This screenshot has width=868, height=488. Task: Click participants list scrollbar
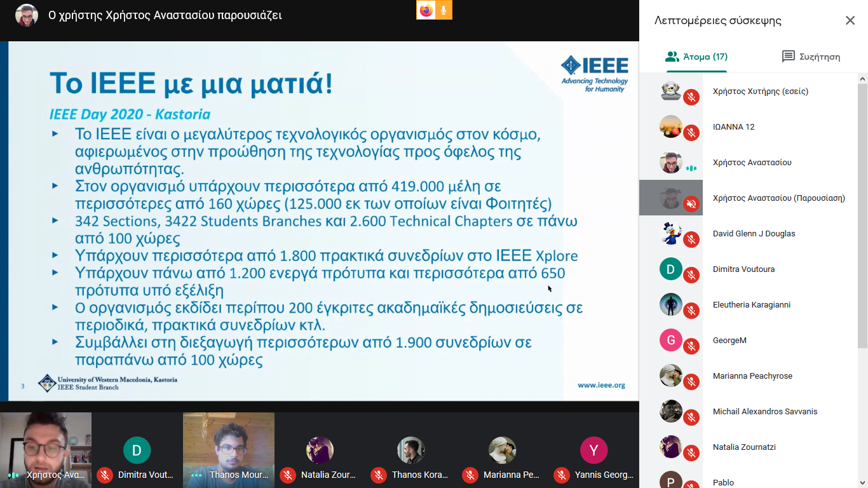point(862,216)
